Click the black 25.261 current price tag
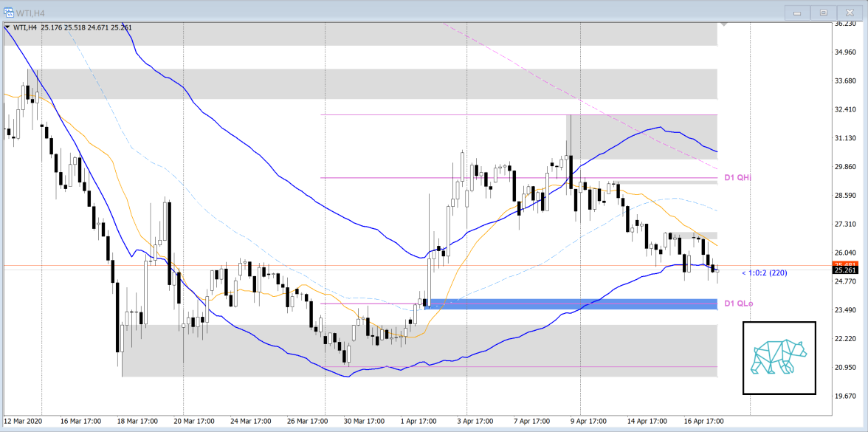The width and height of the screenshot is (868, 432). pyautogui.click(x=844, y=270)
